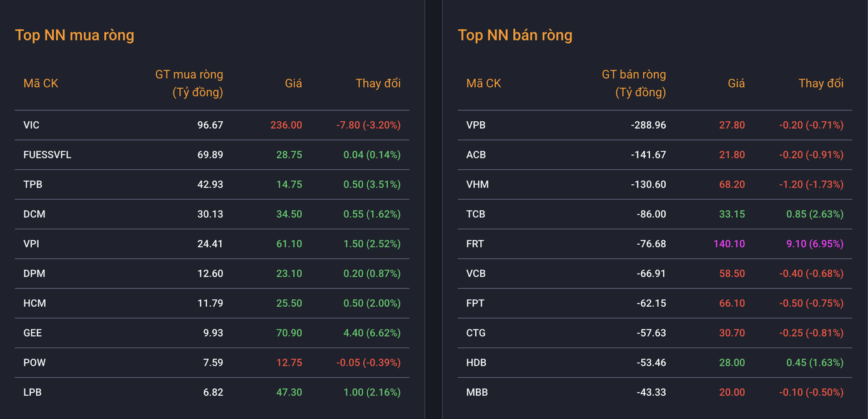868x419 pixels.
Task: Click LPB net-buy value 6.82
Action: pos(213,392)
